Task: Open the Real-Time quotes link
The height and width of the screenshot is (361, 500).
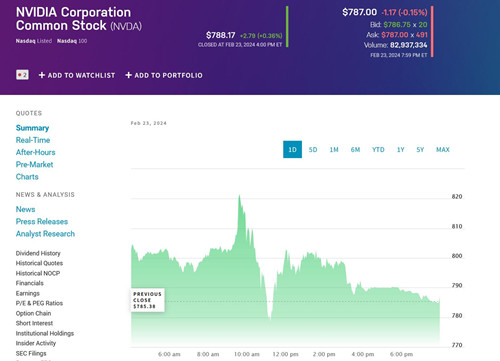Action: click(33, 140)
